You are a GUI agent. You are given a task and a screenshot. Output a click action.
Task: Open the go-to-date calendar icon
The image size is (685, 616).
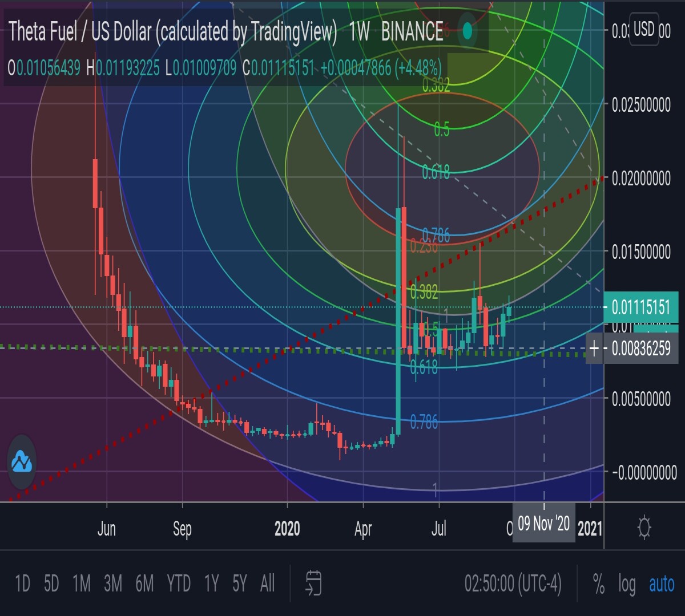tap(314, 583)
